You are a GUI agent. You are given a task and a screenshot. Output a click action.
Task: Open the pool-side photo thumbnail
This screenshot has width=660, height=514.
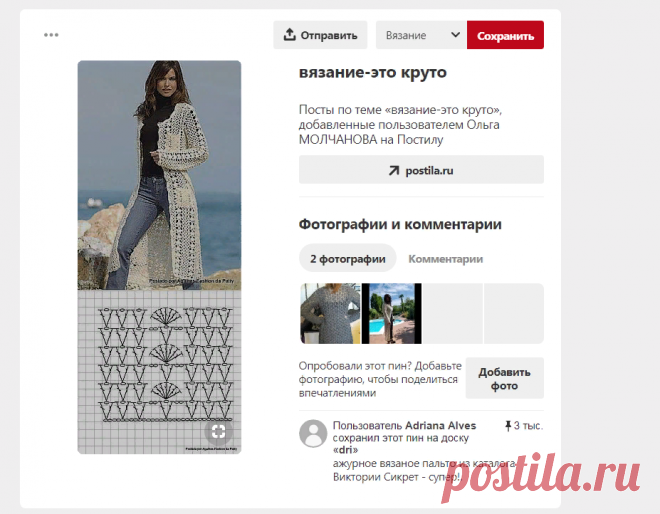coord(391,314)
